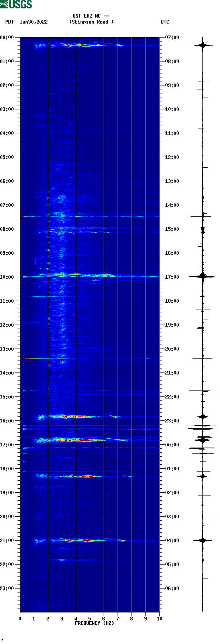Click the 00:00 UTC time label
220x644 pixels.
[172, 445]
